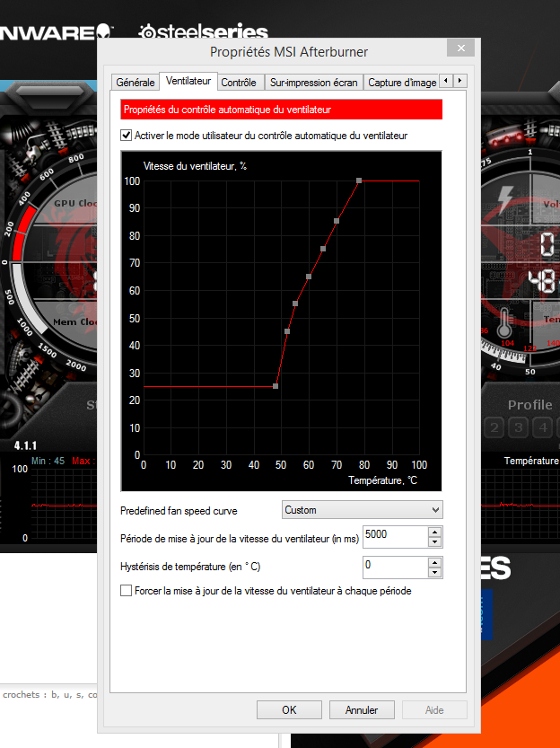Close the Propriétés MSI Afterburner dialog
The height and width of the screenshot is (748, 560).
(x=461, y=48)
